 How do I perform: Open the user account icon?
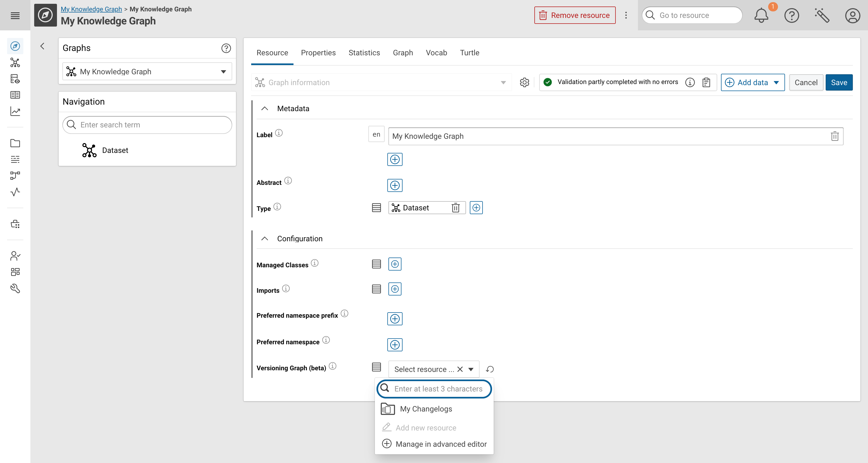pyautogui.click(x=853, y=15)
